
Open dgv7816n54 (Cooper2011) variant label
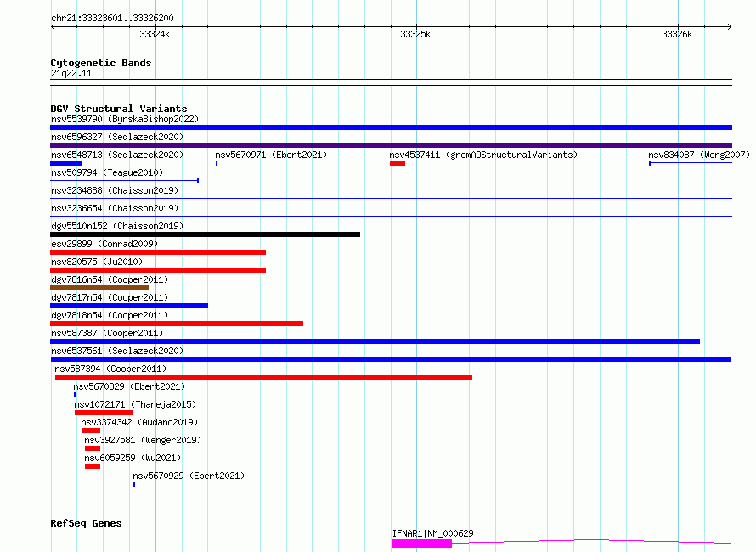click(110, 279)
